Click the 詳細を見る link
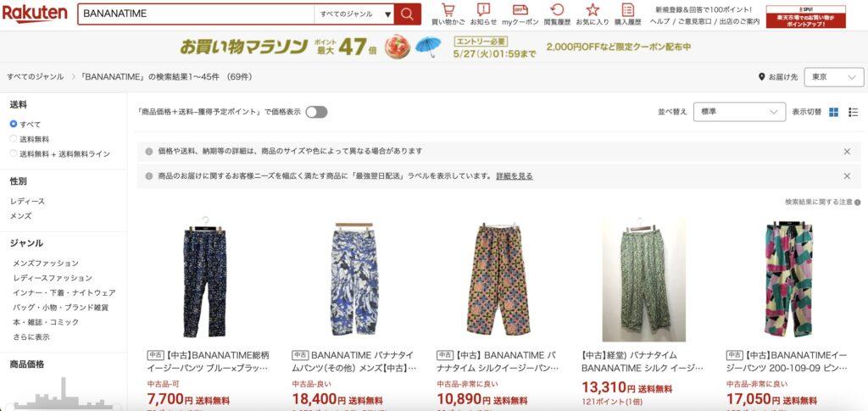The height and width of the screenshot is (411, 868). point(515,176)
